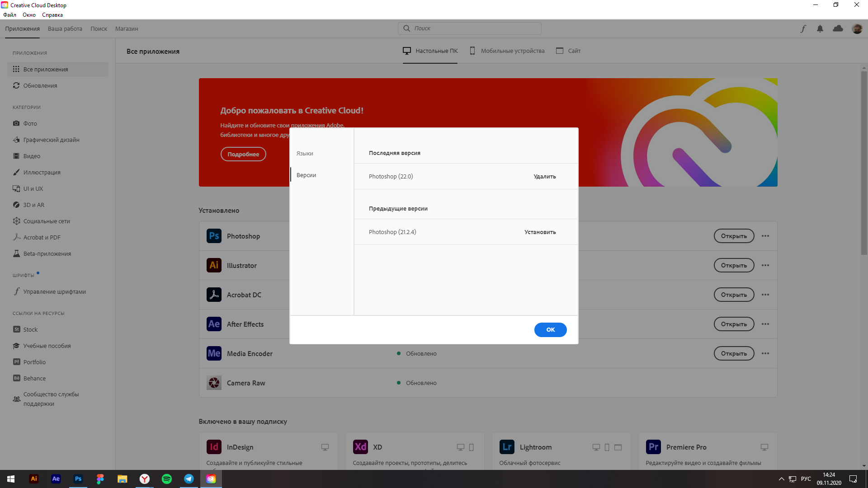The width and height of the screenshot is (868, 488).
Task: Open Telegram from the Windows taskbar
Action: click(x=189, y=479)
